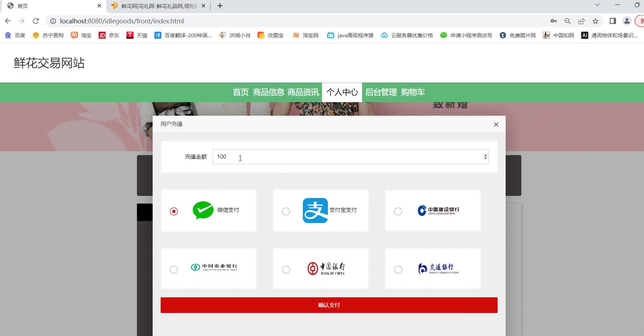Pick the Bank of Communications radio option
The image size is (644, 336).
point(398,269)
